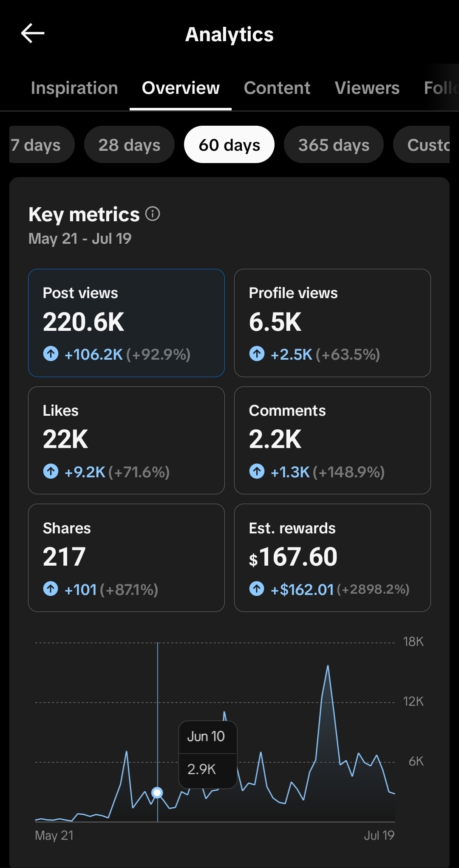Open the Key metrics info icon
Screen dimensions: 459x868
[153, 214]
